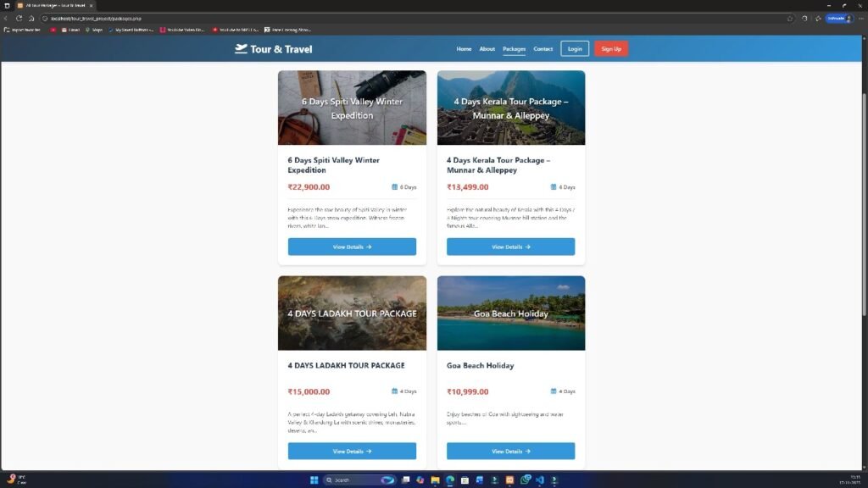The image size is (868, 488).
Task: Open the InPrivate profile badge
Action: click(839, 19)
